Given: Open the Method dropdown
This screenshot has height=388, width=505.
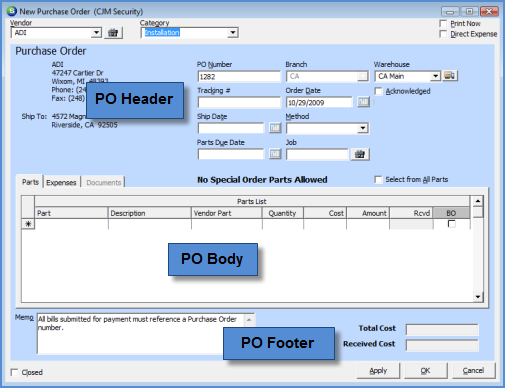Looking at the screenshot, I should pos(363,128).
